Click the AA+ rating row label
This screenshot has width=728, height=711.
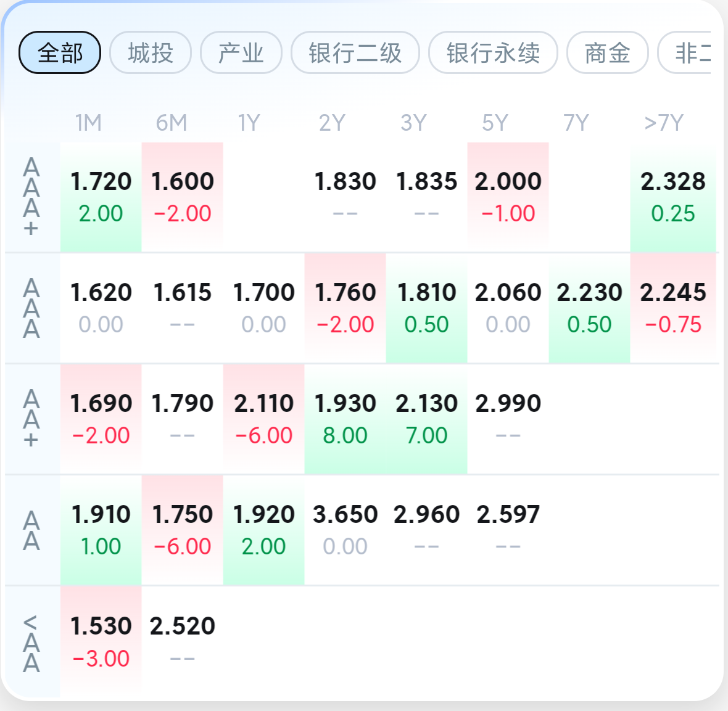coord(31,418)
